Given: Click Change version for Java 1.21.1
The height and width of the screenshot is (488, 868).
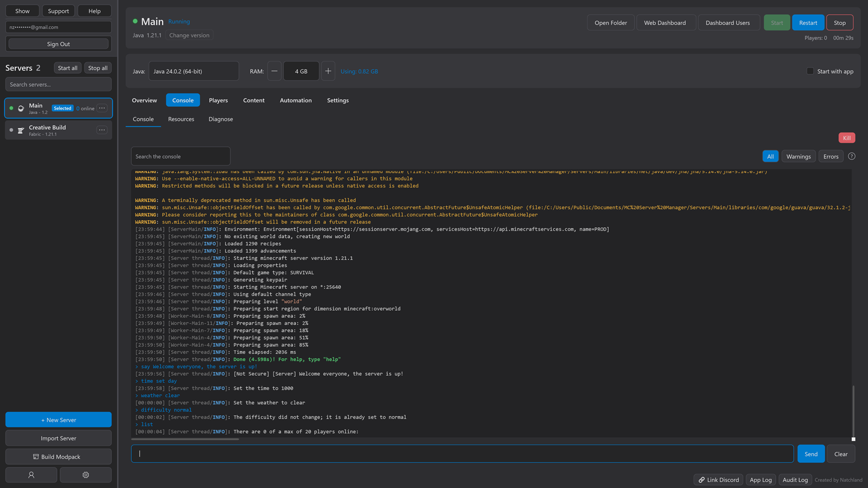Looking at the screenshot, I should pos(189,35).
